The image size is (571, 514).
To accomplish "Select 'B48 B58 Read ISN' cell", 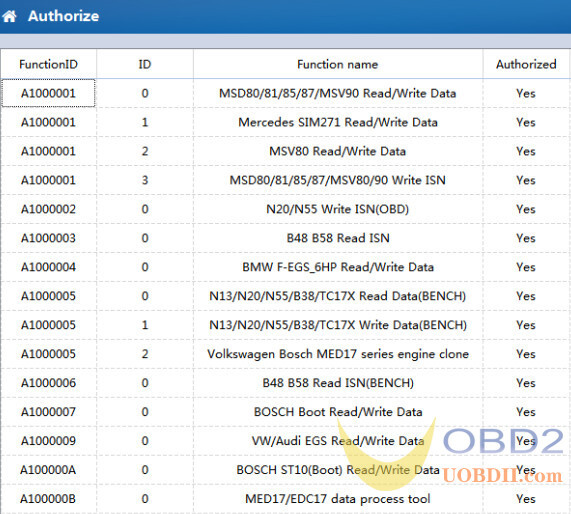I will tap(338, 238).
